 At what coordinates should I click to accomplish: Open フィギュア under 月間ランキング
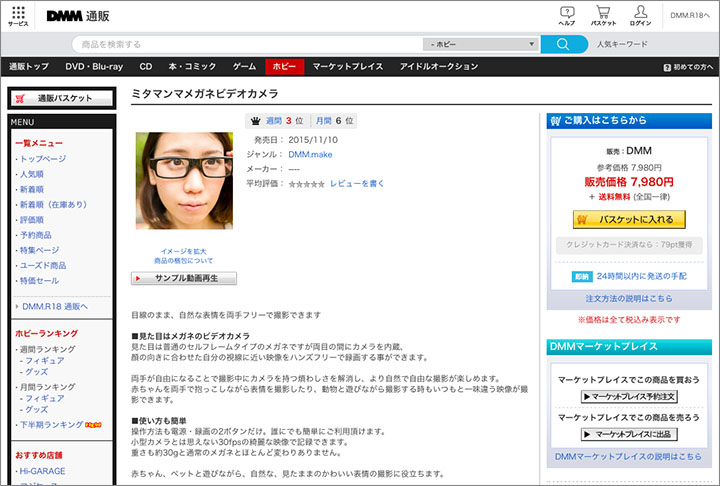click(45, 399)
